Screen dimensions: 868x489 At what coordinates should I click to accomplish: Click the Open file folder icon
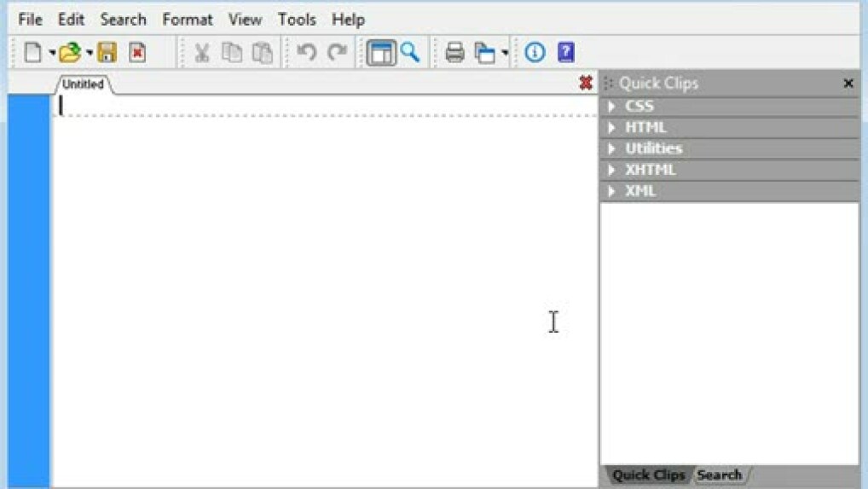click(70, 53)
